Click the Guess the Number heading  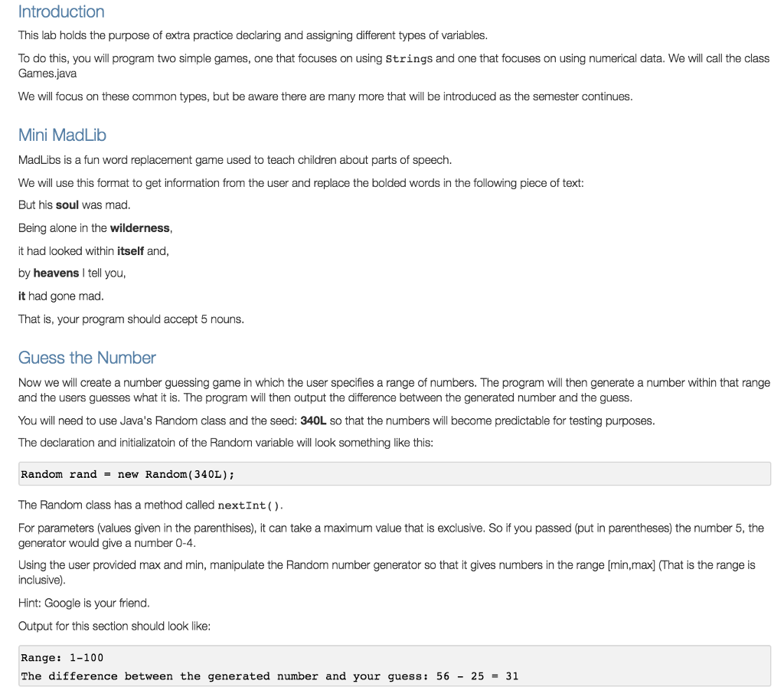pyautogui.click(x=87, y=358)
